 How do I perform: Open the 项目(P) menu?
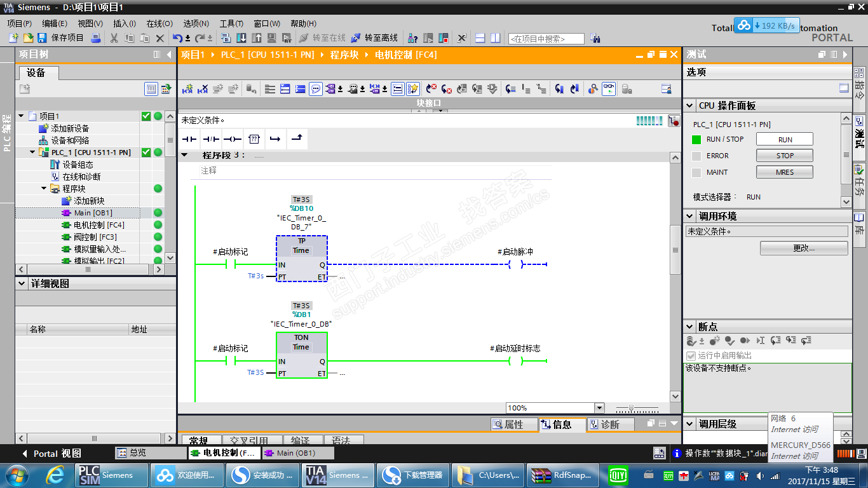coord(20,24)
